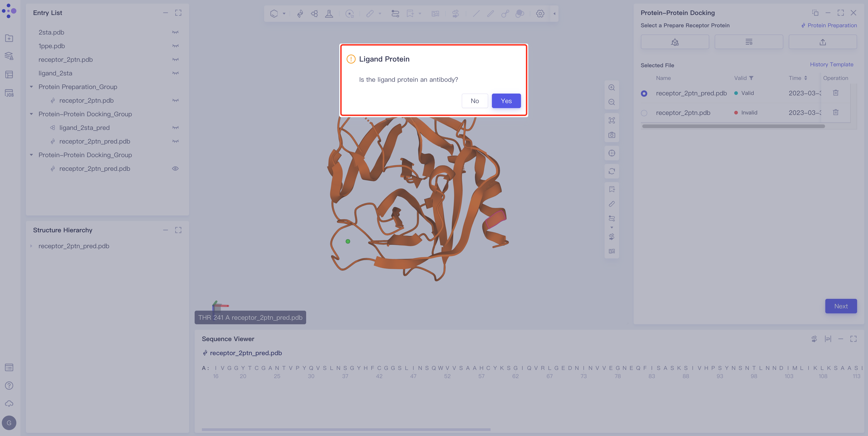
Task: Collapse the top toolbar with the arrow
Action: [554, 14]
